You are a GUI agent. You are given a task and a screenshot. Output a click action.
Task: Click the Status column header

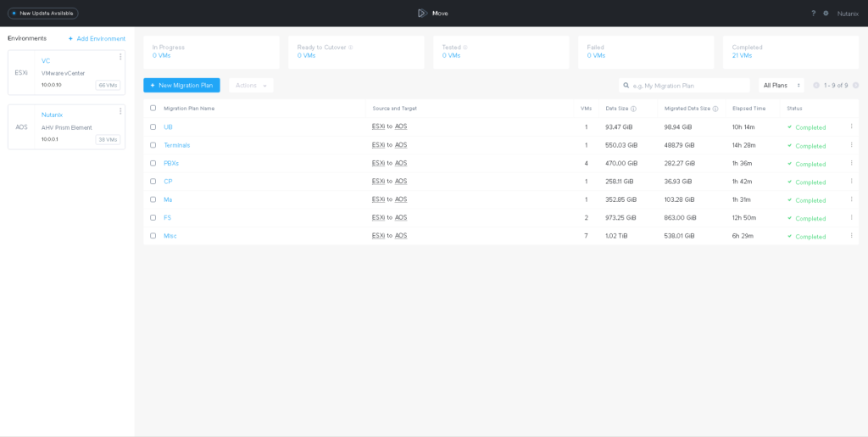(x=794, y=109)
